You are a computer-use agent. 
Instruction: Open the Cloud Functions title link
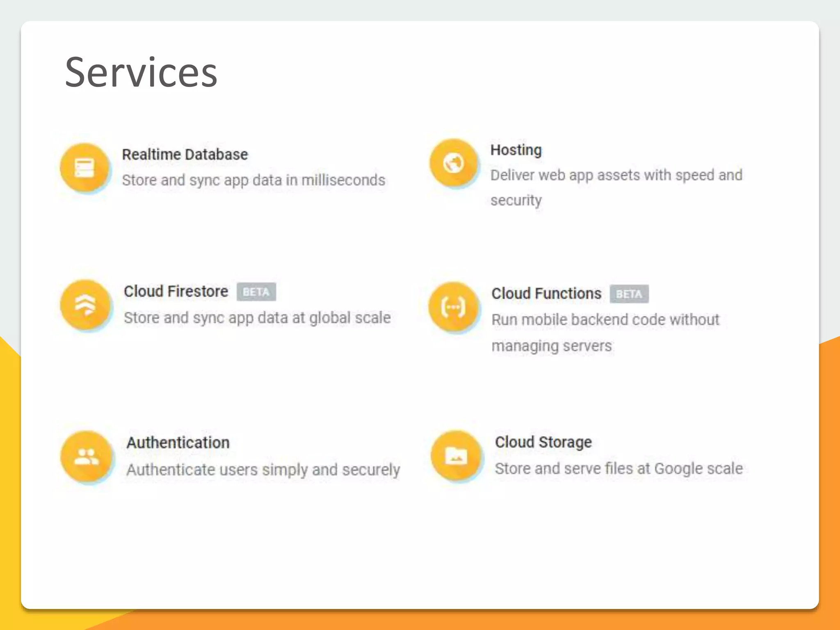click(x=546, y=294)
